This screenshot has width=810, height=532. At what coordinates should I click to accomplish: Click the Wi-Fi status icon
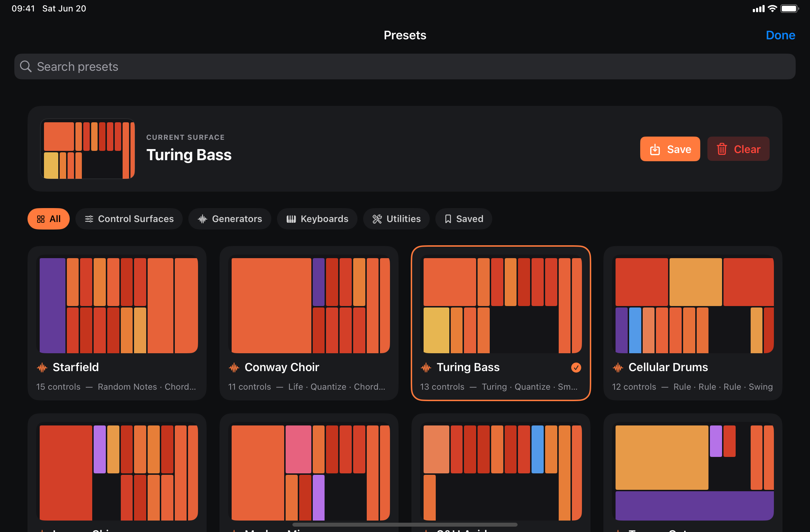point(772,9)
